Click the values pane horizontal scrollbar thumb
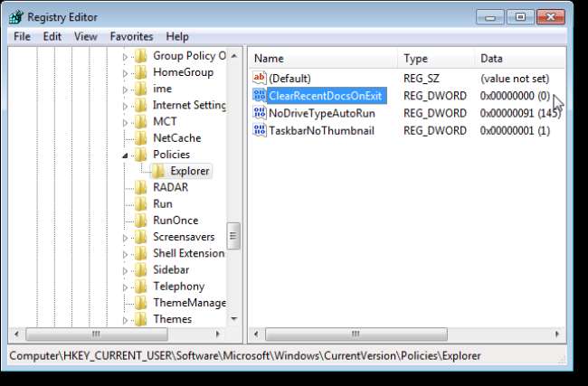 (356, 334)
